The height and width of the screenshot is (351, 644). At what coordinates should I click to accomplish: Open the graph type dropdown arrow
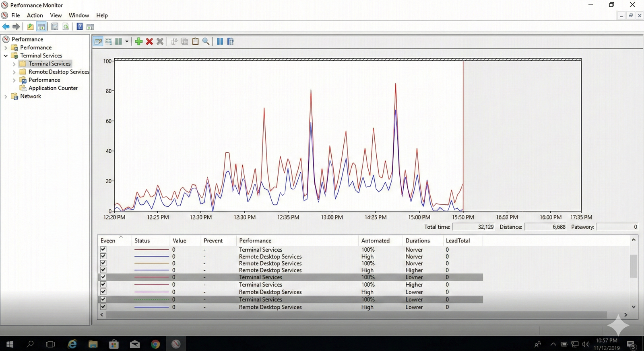[127, 41]
